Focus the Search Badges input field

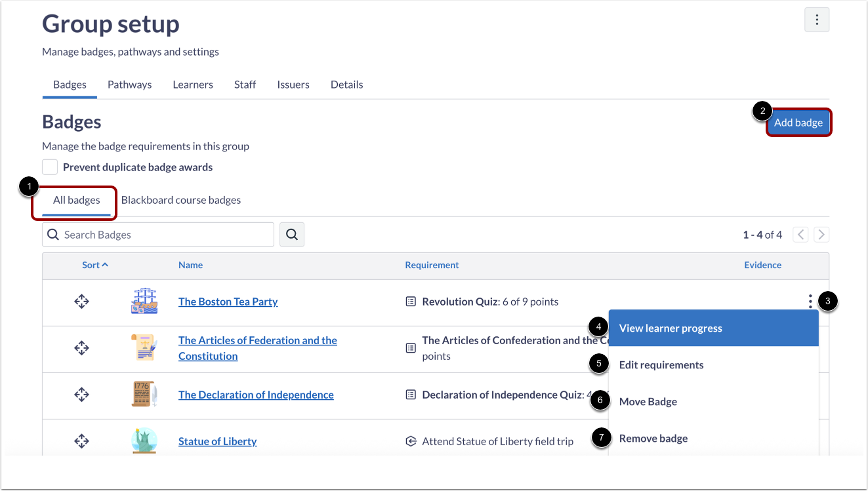pyautogui.click(x=158, y=235)
